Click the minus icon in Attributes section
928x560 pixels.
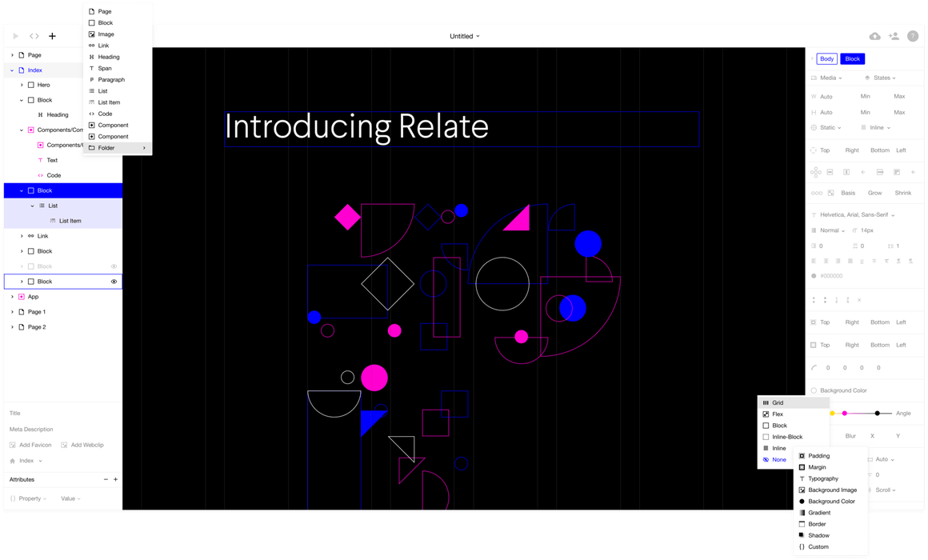[106, 479]
